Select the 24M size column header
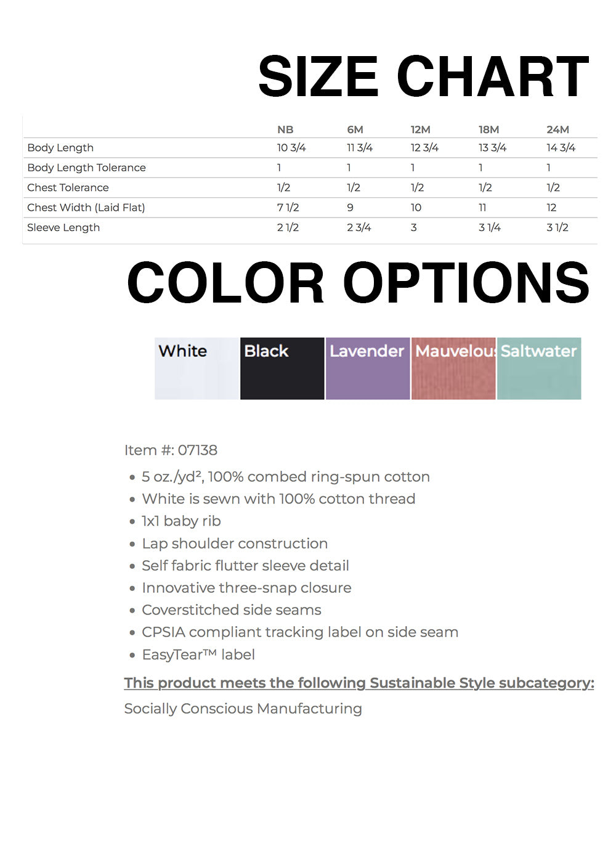This screenshot has height=843, width=616. pos(557,129)
